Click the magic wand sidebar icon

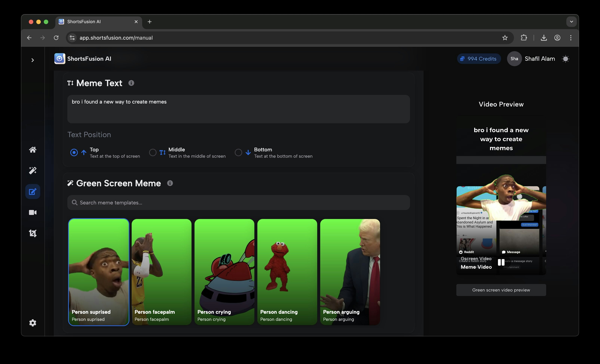[33, 171]
